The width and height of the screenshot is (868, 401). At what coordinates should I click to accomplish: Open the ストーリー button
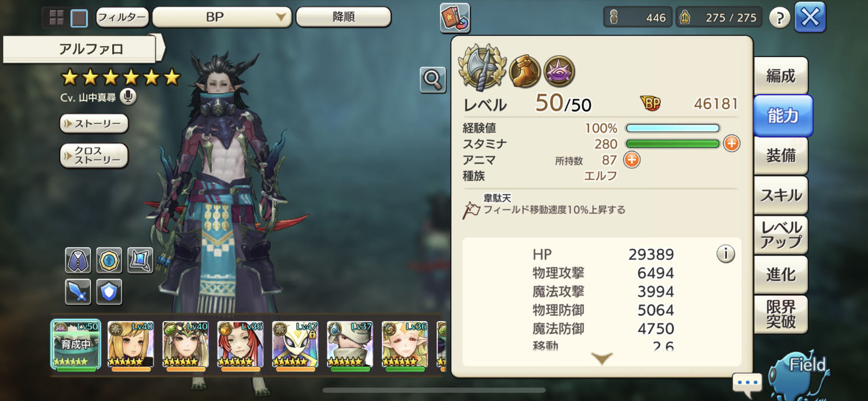coord(94,124)
